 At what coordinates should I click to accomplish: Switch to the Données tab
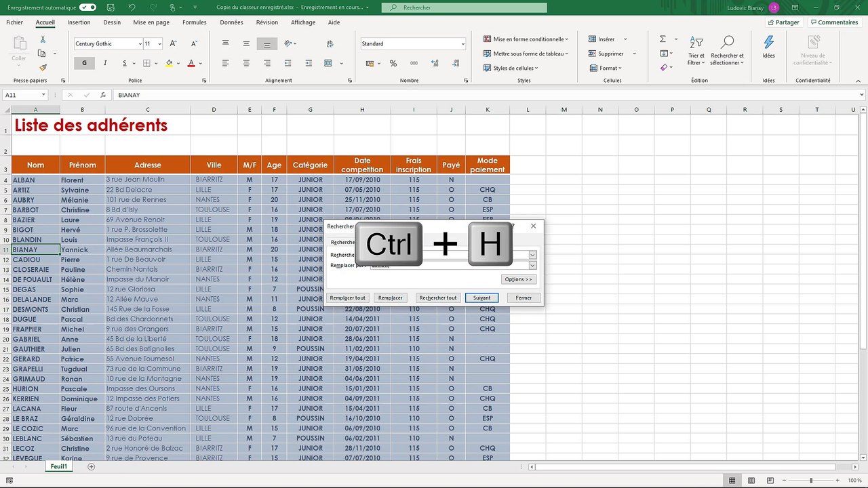click(x=231, y=22)
